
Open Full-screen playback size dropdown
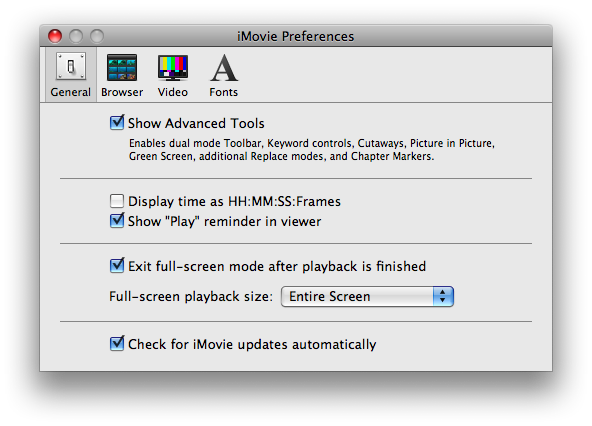pyautogui.click(x=367, y=296)
